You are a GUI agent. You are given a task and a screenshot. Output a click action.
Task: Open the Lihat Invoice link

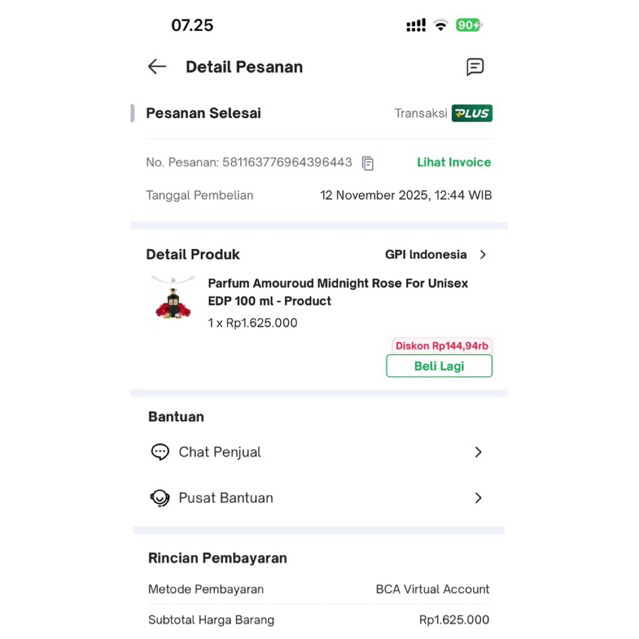pos(454,162)
